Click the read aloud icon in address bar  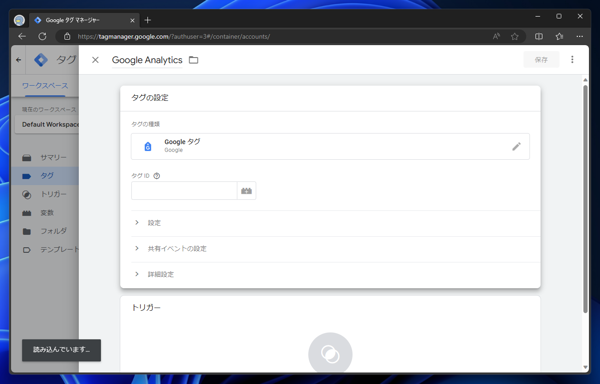point(496,36)
